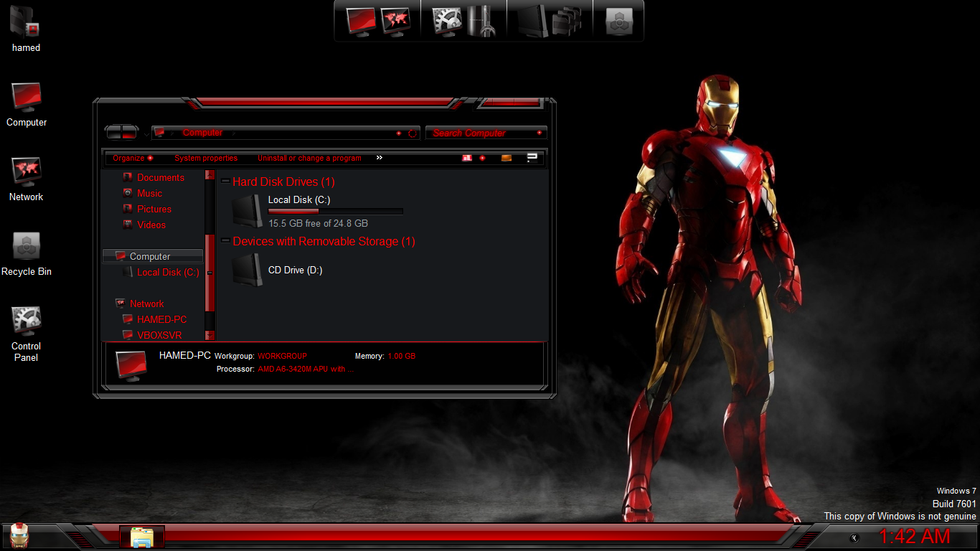Click the navigation pane scroll down arrow
This screenshot has height=551, width=980.
(x=209, y=335)
